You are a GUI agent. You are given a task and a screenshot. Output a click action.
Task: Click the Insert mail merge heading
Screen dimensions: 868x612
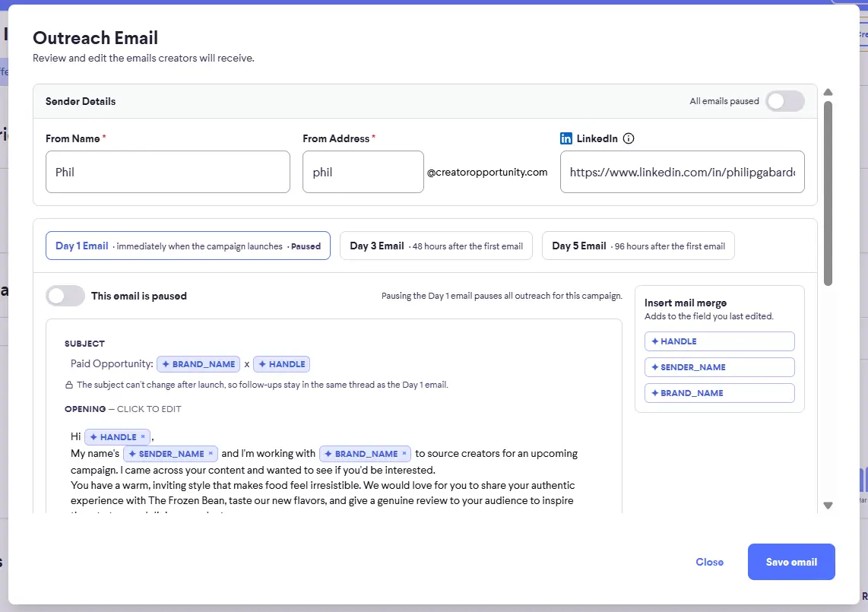[x=686, y=303]
